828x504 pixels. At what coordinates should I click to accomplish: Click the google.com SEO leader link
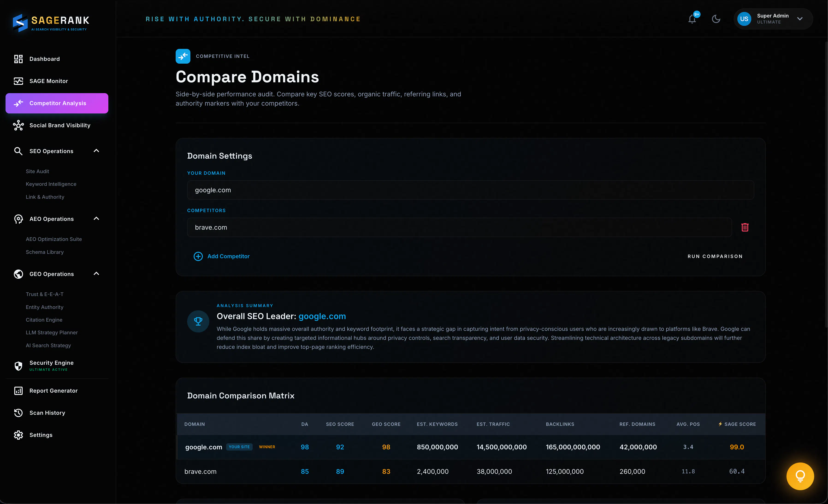(x=322, y=317)
